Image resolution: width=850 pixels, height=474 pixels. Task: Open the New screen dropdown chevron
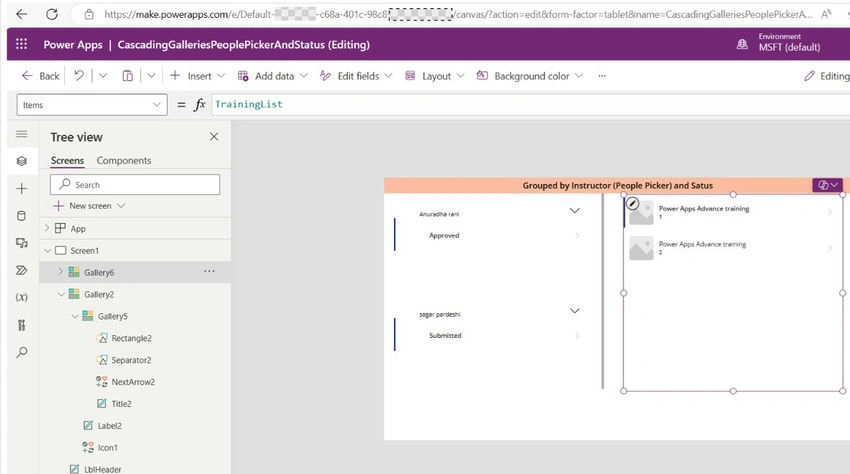[x=121, y=206]
